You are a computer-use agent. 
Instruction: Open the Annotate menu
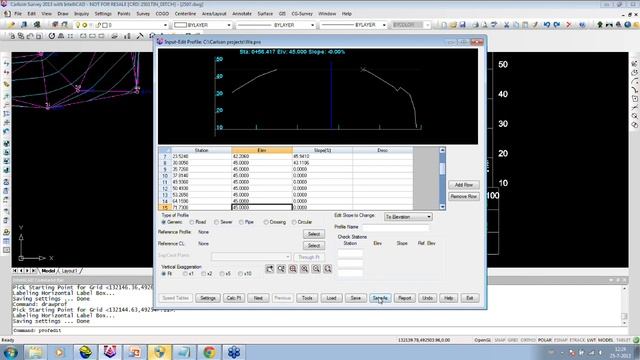[242, 13]
